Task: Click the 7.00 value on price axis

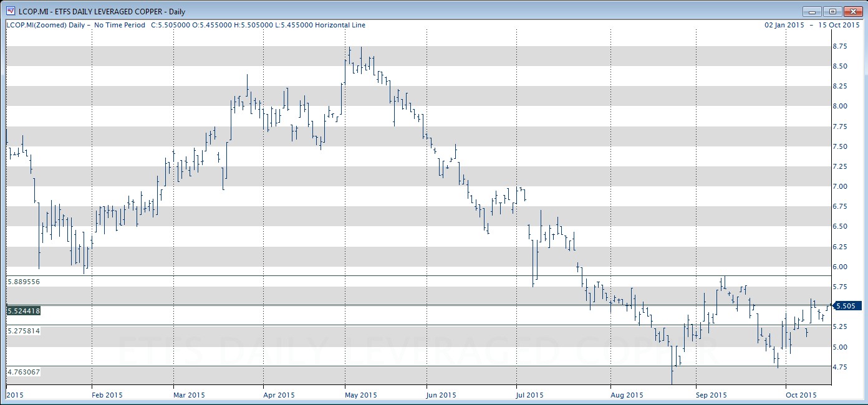Action: [839, 186]
